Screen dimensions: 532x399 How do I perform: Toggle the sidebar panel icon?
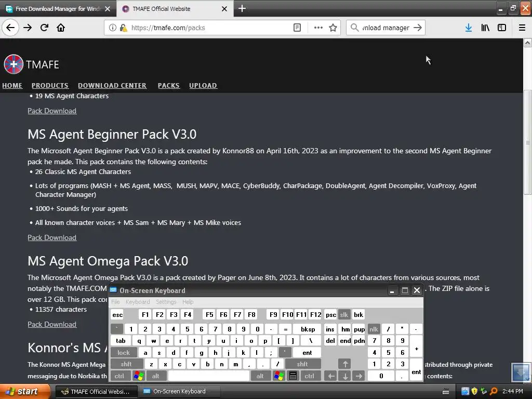502,28
